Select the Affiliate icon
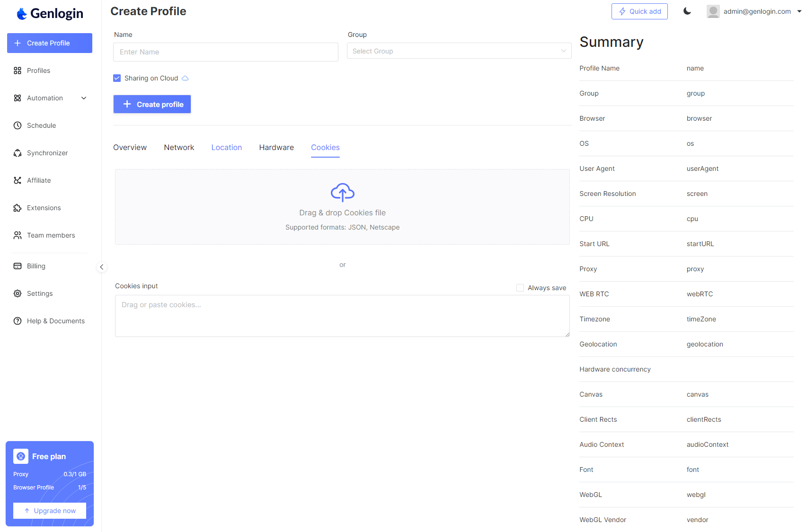This screenshot has height=532, width=807. click(18, 180)
